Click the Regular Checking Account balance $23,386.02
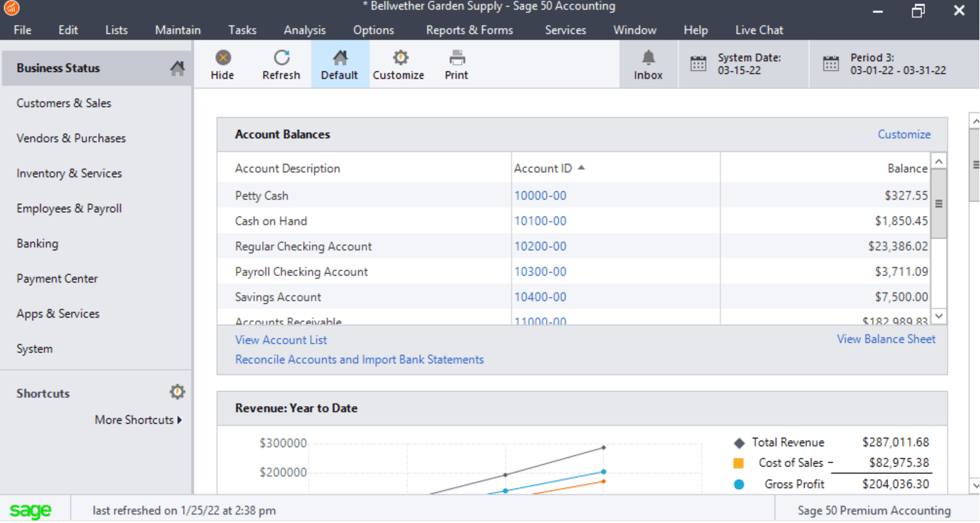The image size is (980, 523). click(898, 246)
